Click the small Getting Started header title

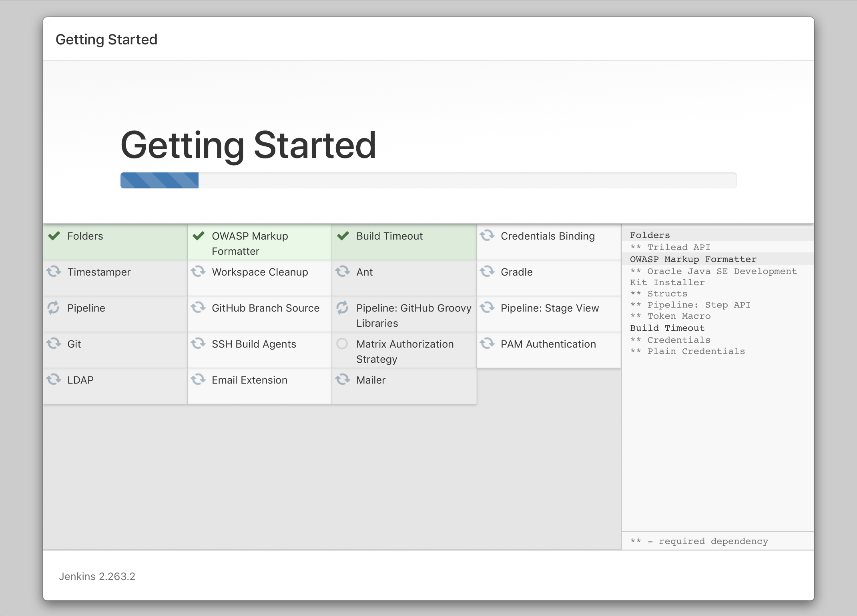coord(106,39)
